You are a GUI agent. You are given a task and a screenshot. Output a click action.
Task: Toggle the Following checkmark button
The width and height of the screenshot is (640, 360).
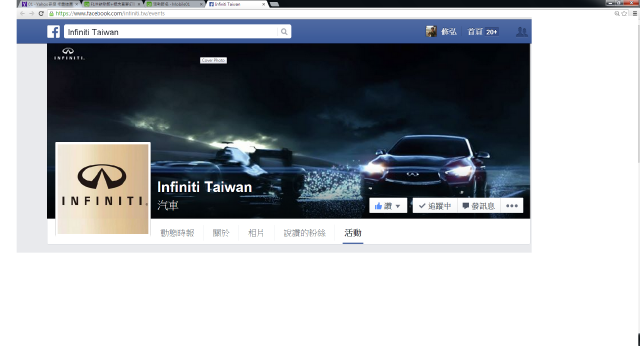point(435,206)
